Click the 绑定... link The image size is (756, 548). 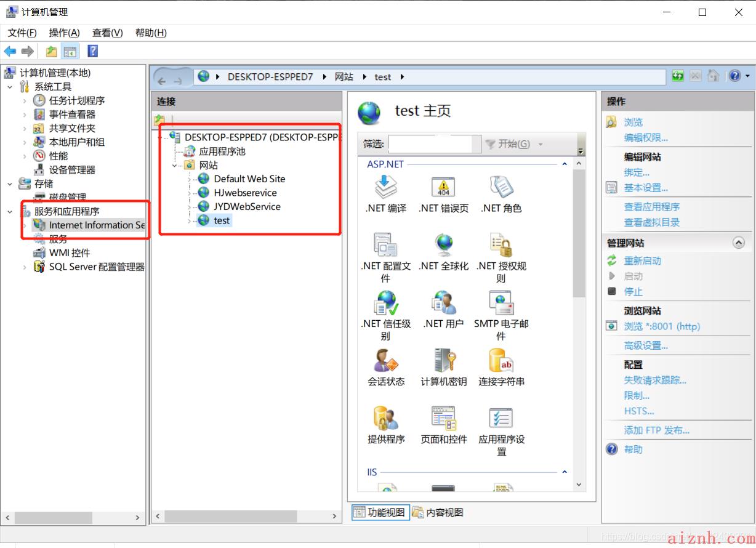(637, 172)
